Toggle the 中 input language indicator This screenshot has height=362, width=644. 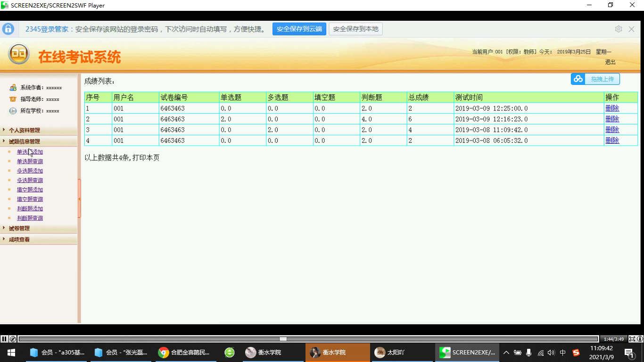(x=563, y=353)
